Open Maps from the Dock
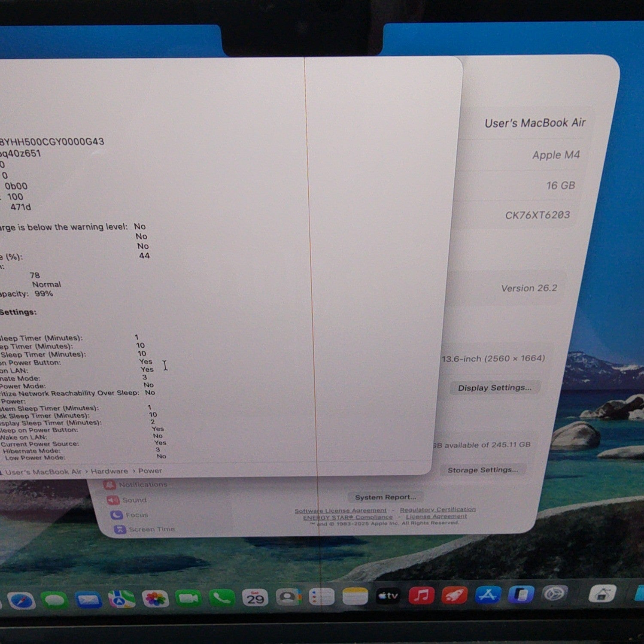Image resolution: width=644 pixels, height=644 pixels. (122, 599)
